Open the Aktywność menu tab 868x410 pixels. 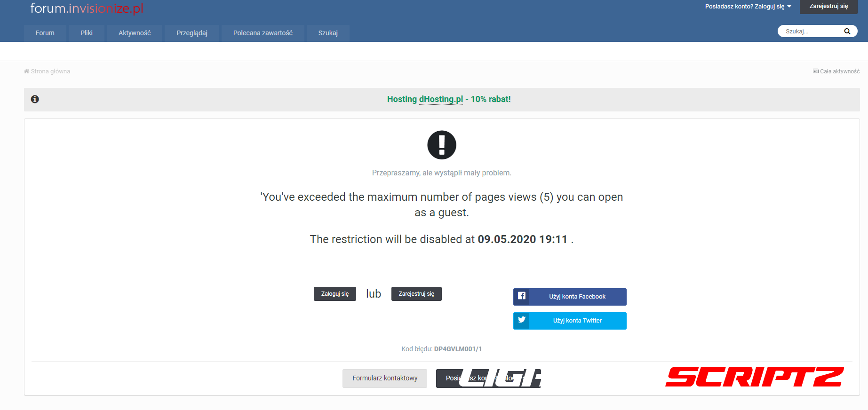tap(135, 33)
